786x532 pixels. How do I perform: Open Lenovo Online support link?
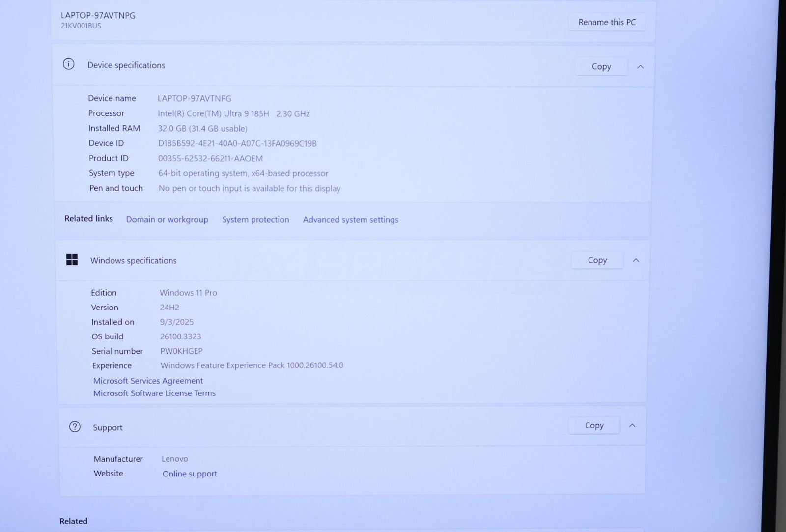click(x=190, y=474)
